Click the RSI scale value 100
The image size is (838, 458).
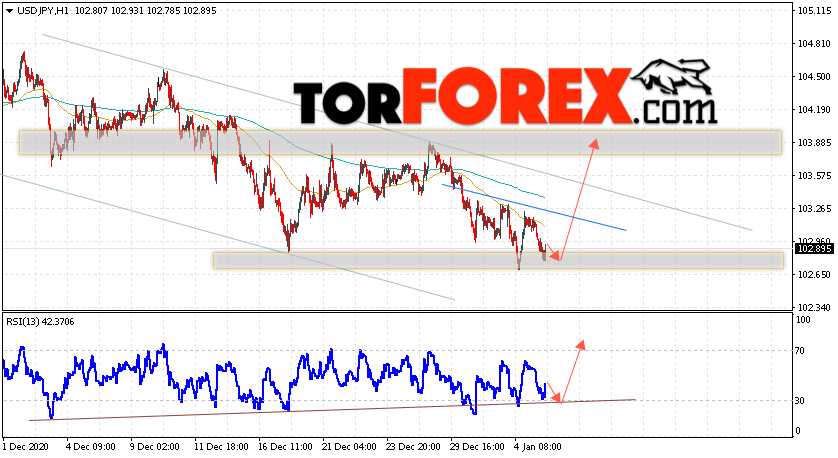[803, 320]
